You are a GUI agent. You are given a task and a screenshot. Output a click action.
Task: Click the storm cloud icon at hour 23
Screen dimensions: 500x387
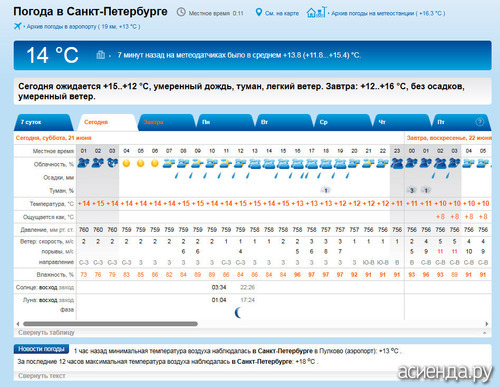click(x=397, y=163)
